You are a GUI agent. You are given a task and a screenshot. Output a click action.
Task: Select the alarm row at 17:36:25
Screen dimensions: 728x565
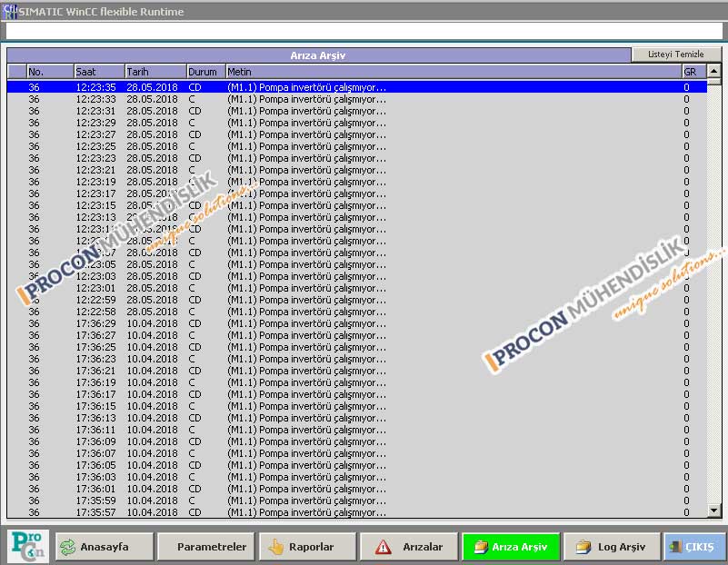[x=356, y=347]
